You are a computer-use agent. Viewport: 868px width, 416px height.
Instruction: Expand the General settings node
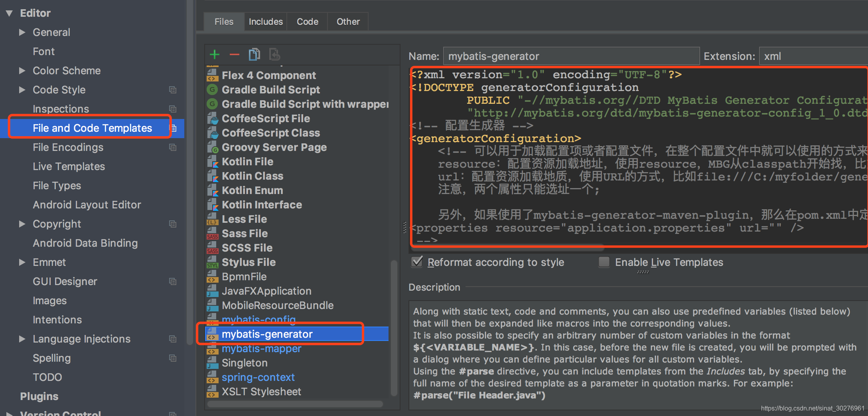pos(22,32)
